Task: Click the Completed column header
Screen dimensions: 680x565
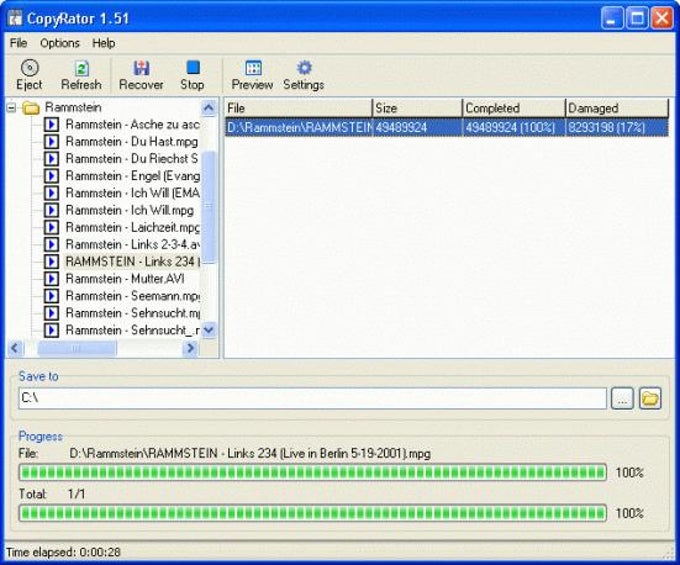Action: pos(513,108)
